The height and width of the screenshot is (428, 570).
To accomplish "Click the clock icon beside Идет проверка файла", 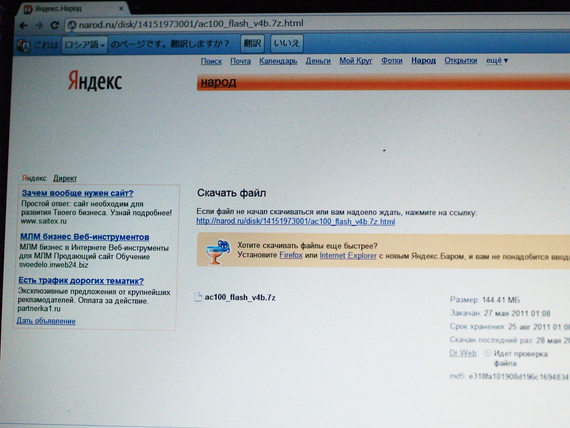I will [488, 353].
